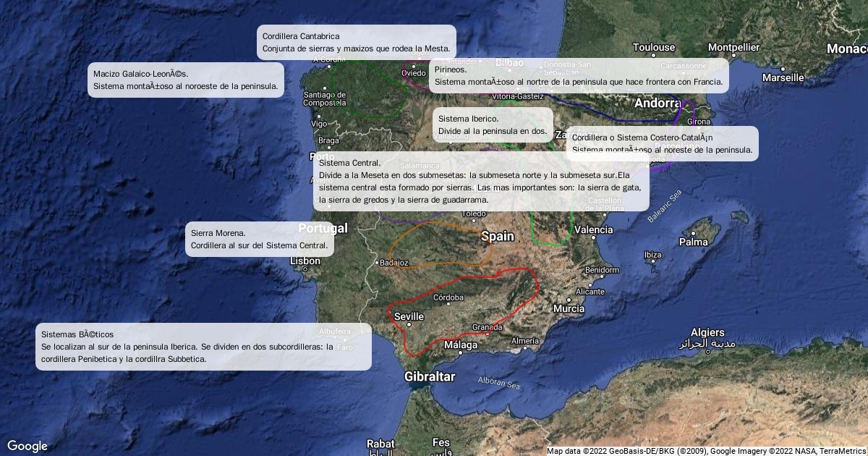Viewport: 868px width, 456px height.
Task: Open the Cordillera Cantabrica info label
Action: pyautogui.click(x=357, y=42)
